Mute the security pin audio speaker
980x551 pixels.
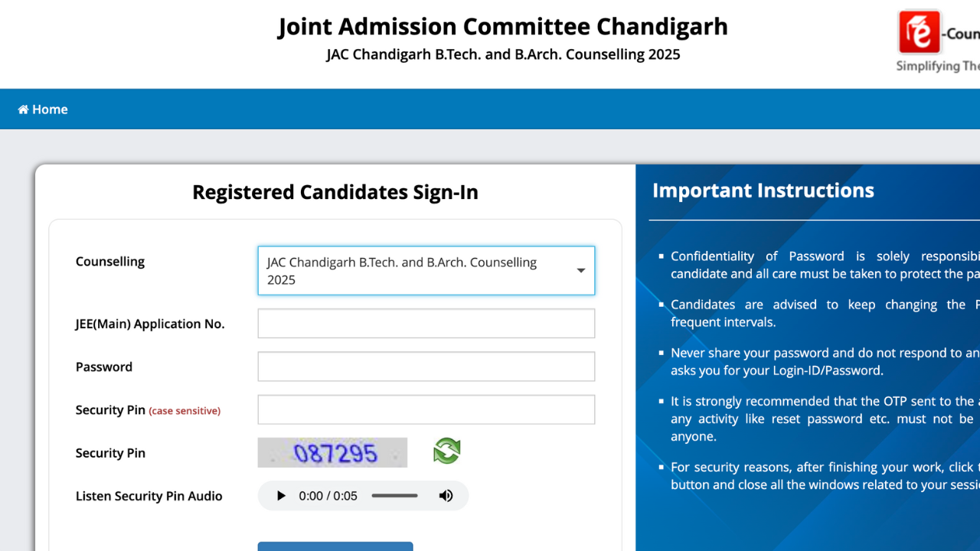446,496
